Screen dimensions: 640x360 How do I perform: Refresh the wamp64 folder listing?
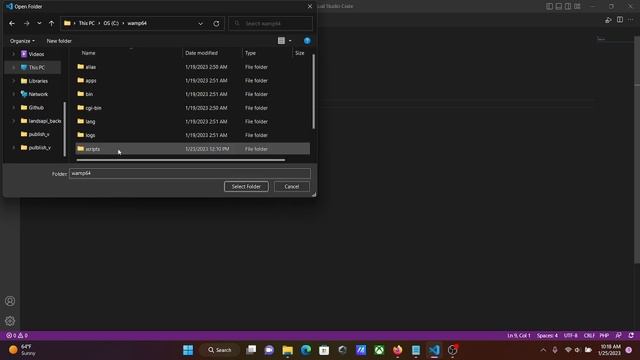pyautogui.click(x=216, y=24)
